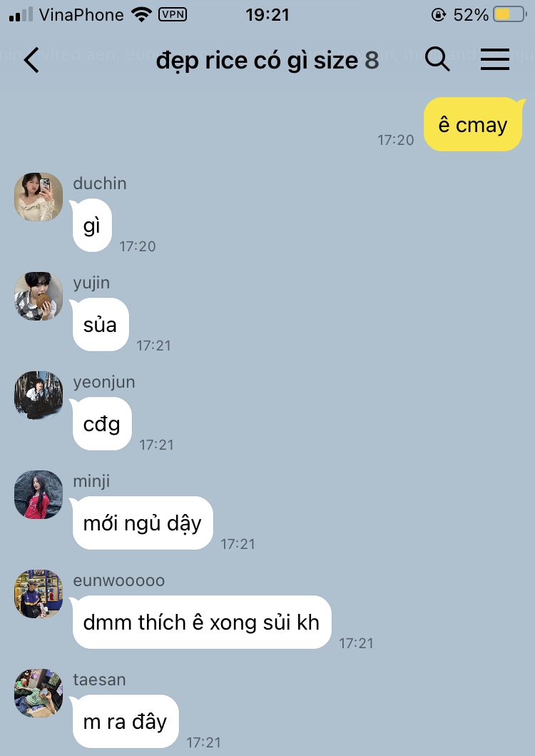The width and height of the screenshot is (535, 756).
Task: Tap the yellow 'ê cmay' message bubble
Action: 474,124
